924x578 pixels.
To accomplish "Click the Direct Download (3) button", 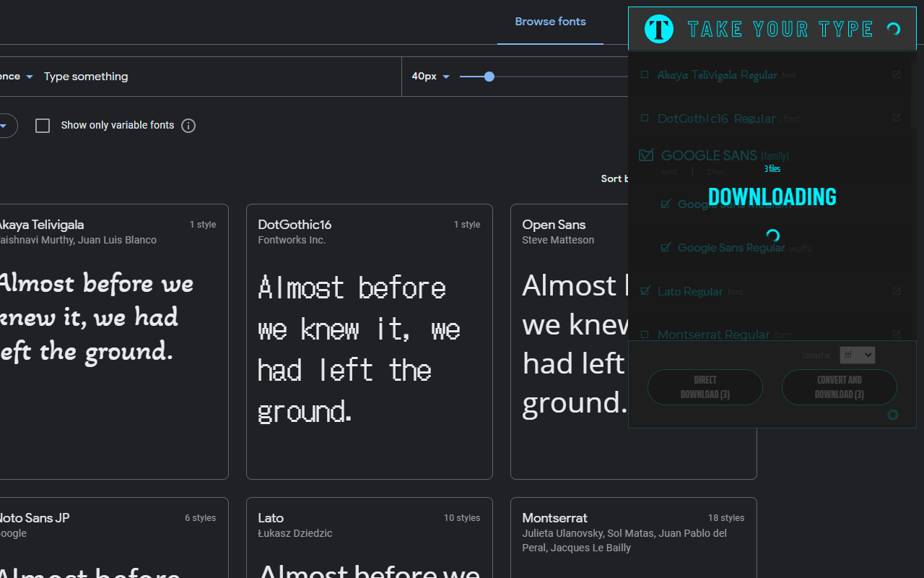I will (x=705, y=387).
